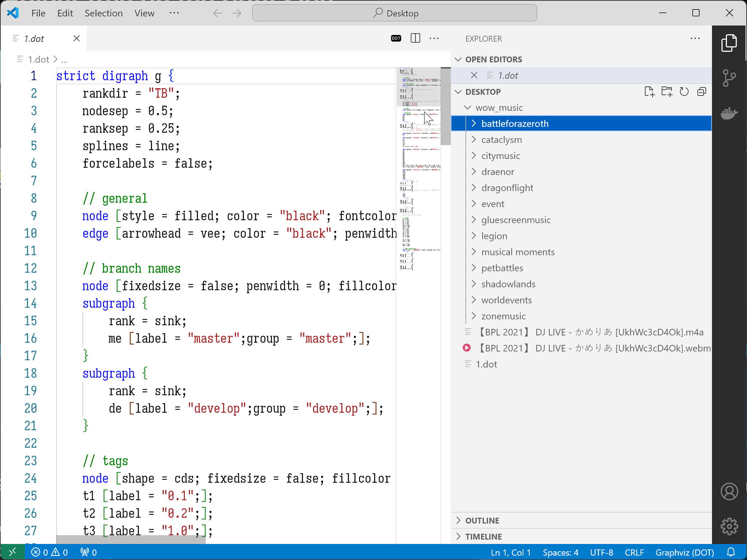Collapse the wow_music folder
747x560 pixels.
coord(499,108)
